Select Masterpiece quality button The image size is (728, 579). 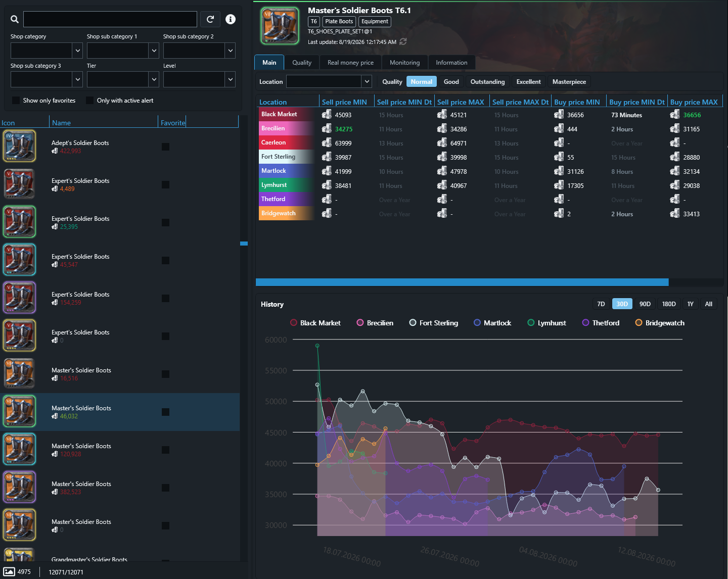pyautogui.click(x=569, y=82)
